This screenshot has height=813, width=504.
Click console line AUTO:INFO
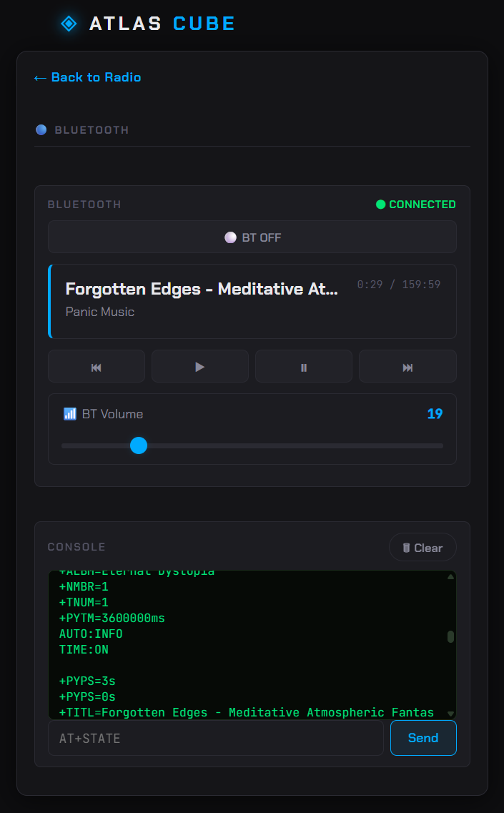(x=91, y=634)
